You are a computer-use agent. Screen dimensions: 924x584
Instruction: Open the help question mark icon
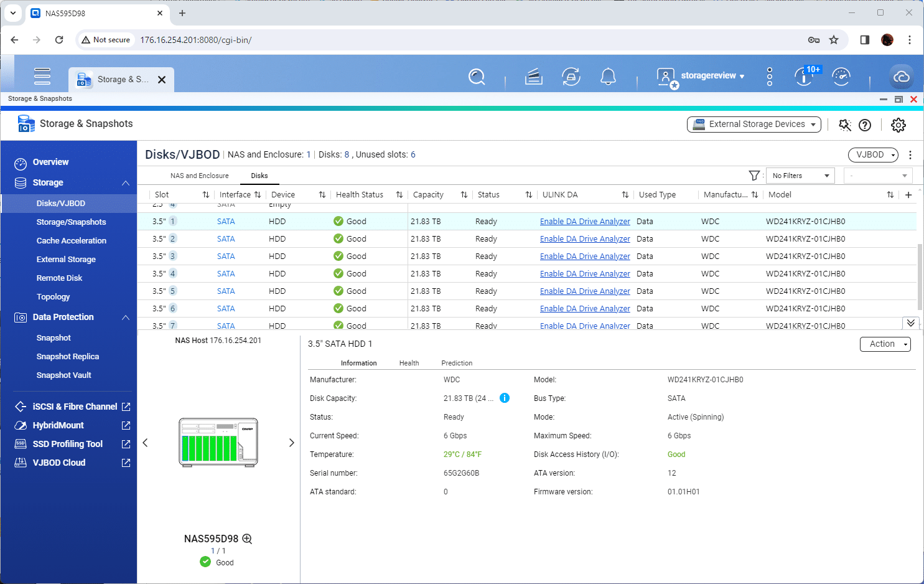[865, 125]
